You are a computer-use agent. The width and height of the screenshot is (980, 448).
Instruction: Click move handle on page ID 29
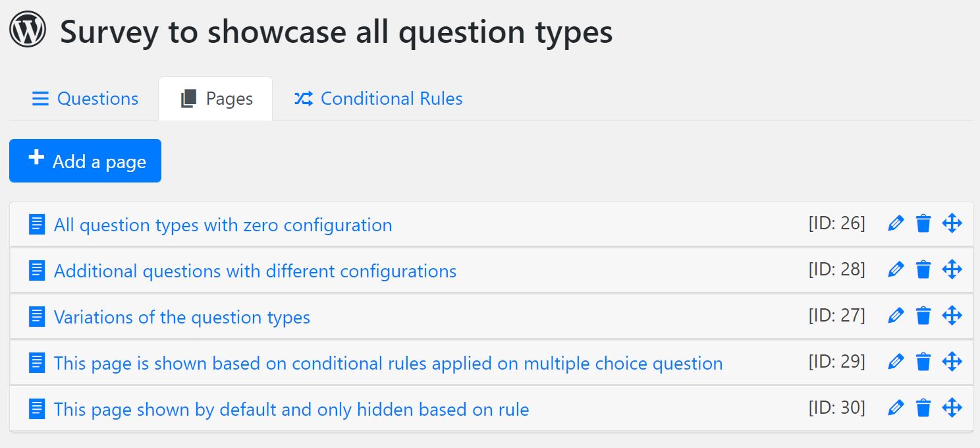pos(952,362)
